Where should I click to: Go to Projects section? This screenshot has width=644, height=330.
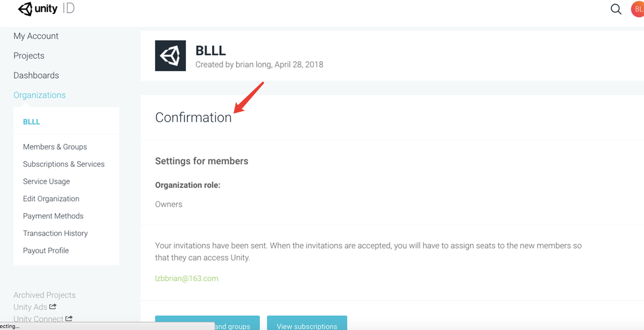(29, 56)
